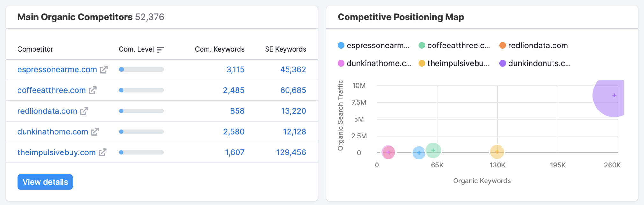
Task: Click the green coffeeatthree bubble on chart
Action: (x=433, y=150)
